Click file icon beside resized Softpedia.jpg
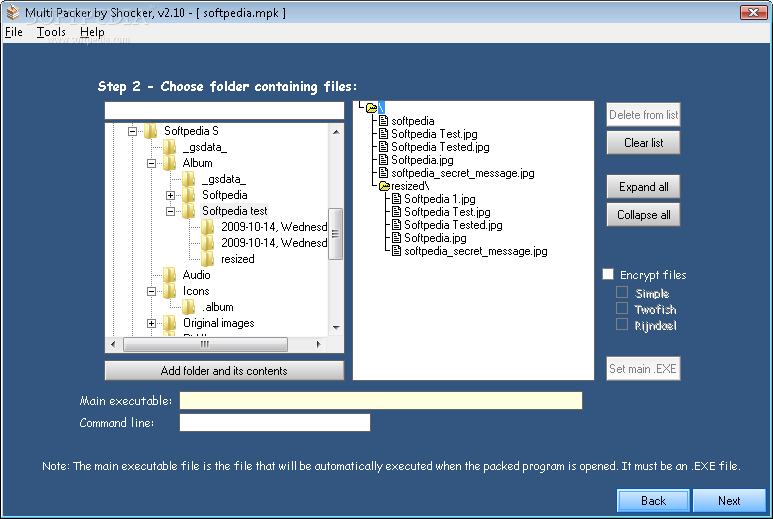Image resolution: width=773 pixels, height=519 pixels. (x=396, y=238)
